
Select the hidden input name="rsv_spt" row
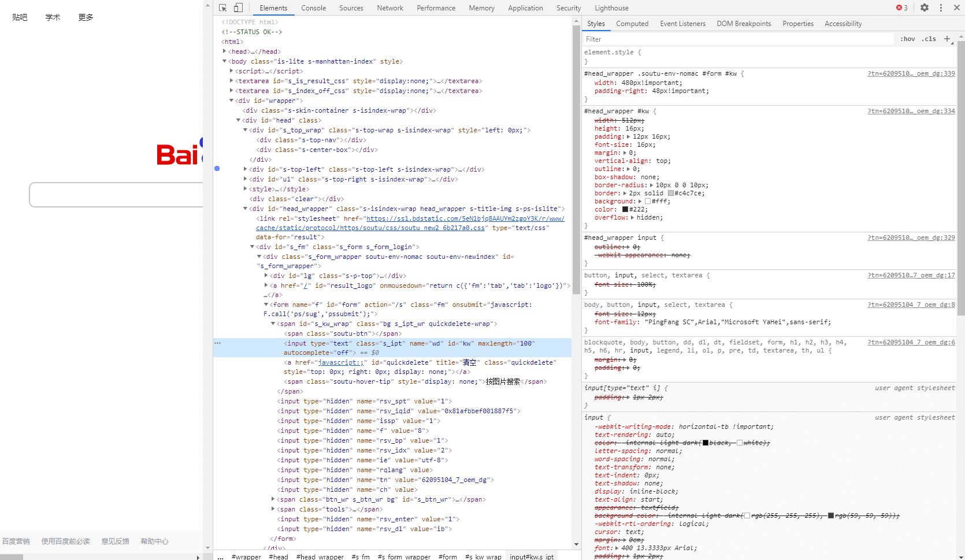tap(365, 401)
